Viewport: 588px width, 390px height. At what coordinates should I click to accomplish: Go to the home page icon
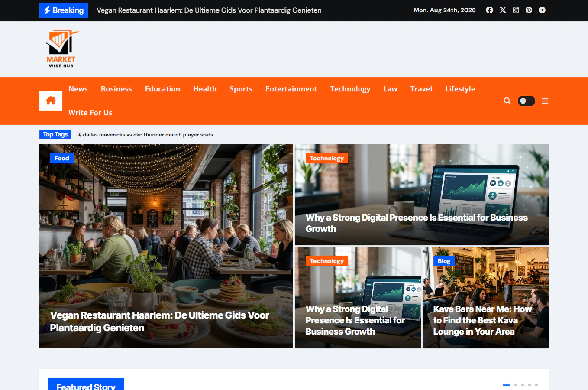pos(51,101)
